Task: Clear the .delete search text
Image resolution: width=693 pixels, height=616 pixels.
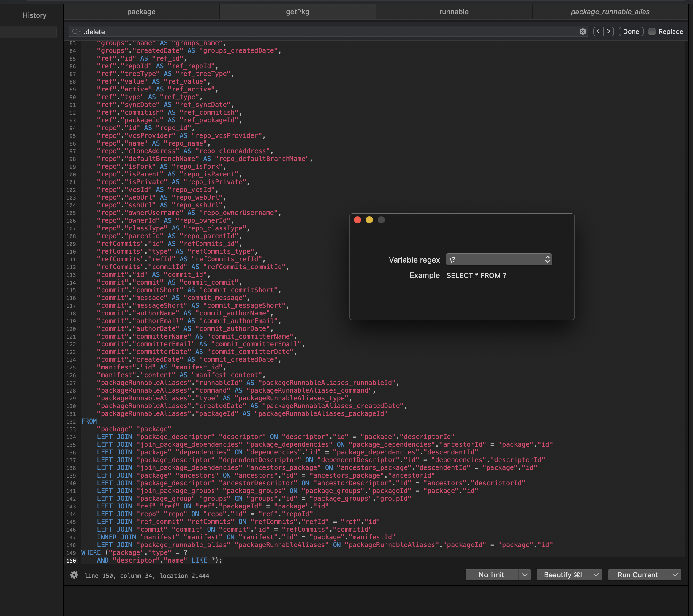Action: [x=583, y=31]
